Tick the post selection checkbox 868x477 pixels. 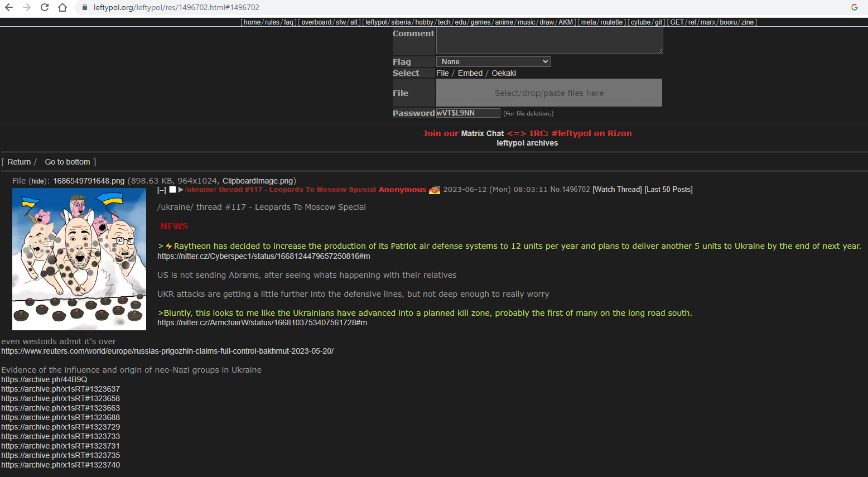(172, 190)
